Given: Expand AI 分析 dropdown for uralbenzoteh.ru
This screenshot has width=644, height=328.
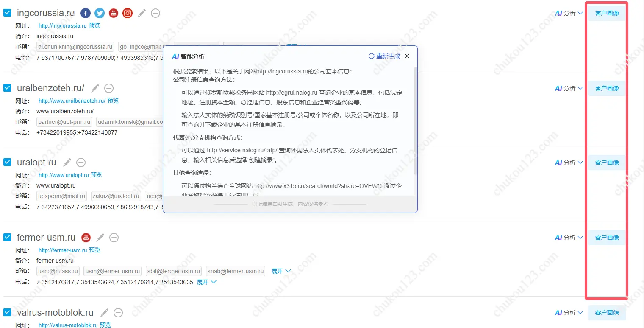Looking at the screenshot, I should coord(569,88).
